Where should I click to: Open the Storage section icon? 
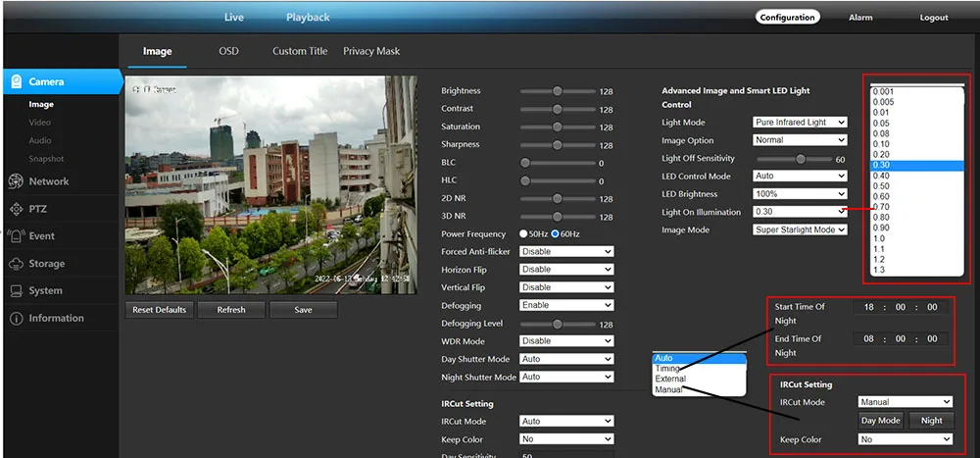[x=16, y=264]
